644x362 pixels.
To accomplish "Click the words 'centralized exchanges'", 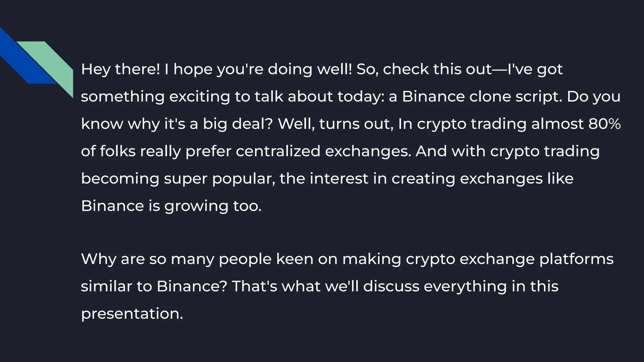I will [x=323, y=151].
